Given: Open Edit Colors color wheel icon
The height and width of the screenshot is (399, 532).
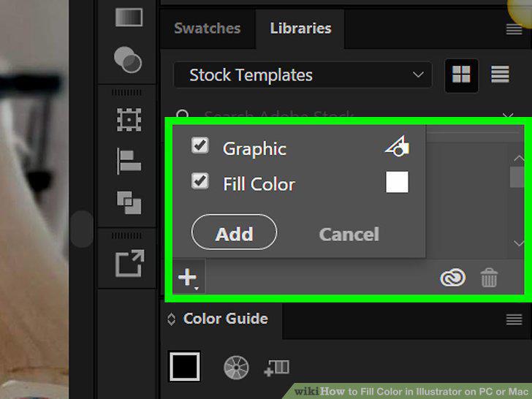Looking at the screenshot, I should coord(237,367).
